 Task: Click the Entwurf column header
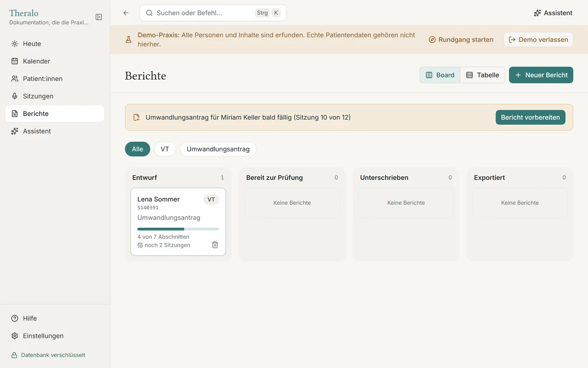pos(145,178)
